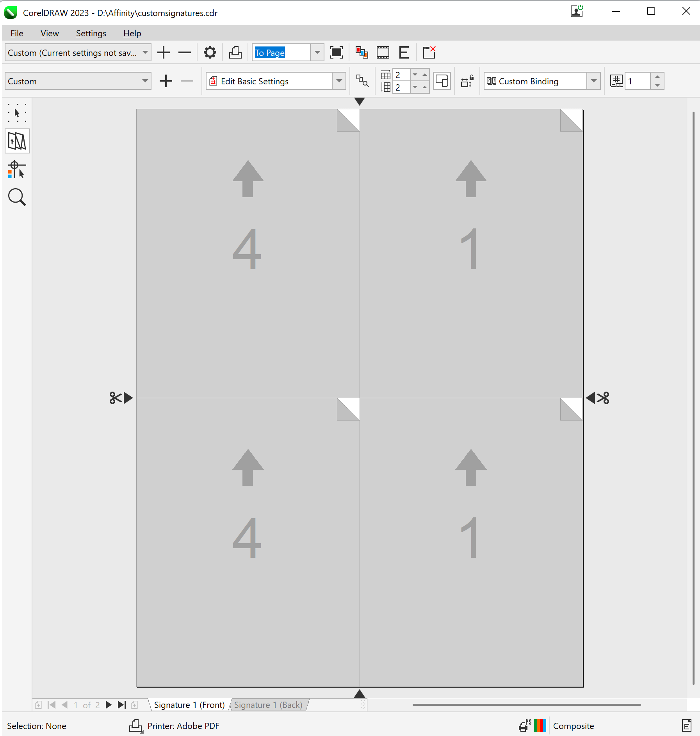The height and width of the screenshot is (736, 700).
Task: Click Printer: Adobe PDF status text
Action: pyautogui.click(x=183, y=726)
